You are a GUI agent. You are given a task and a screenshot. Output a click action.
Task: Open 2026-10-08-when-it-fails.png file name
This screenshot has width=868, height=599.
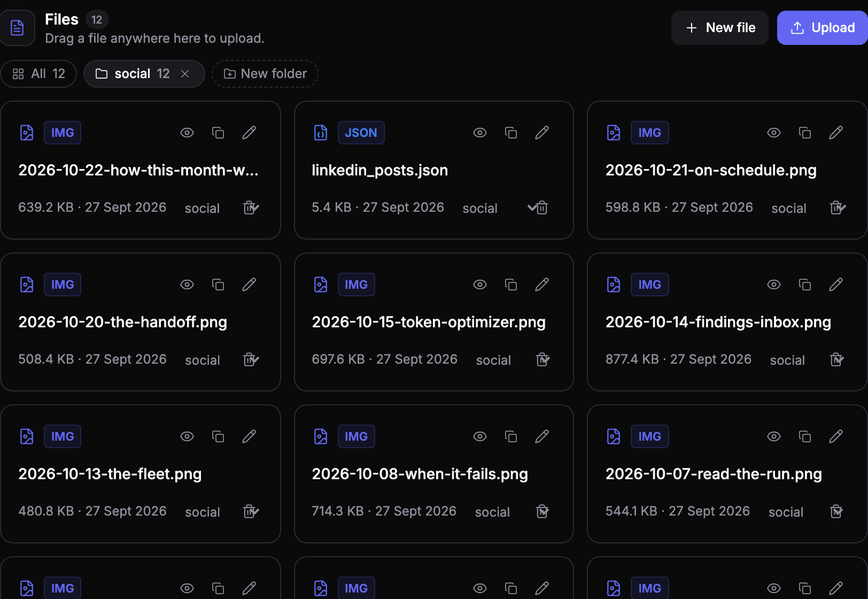pos(420,474)
